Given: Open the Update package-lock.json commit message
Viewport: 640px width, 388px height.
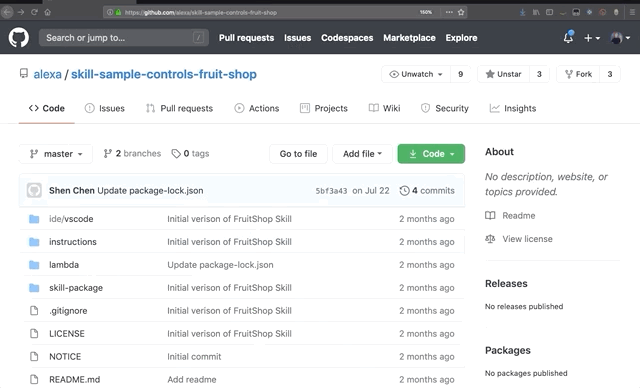Looking at the screenshot, I should (x=150, y=191).
